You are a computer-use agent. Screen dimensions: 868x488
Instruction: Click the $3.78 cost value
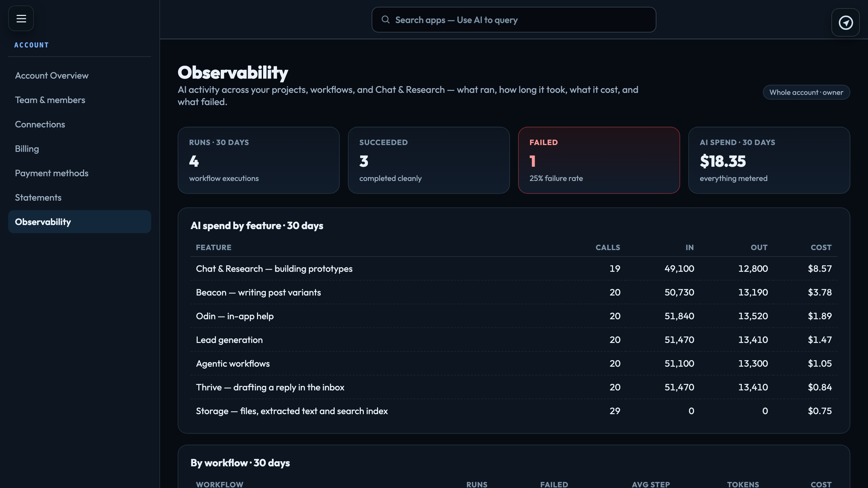point(820,292)
